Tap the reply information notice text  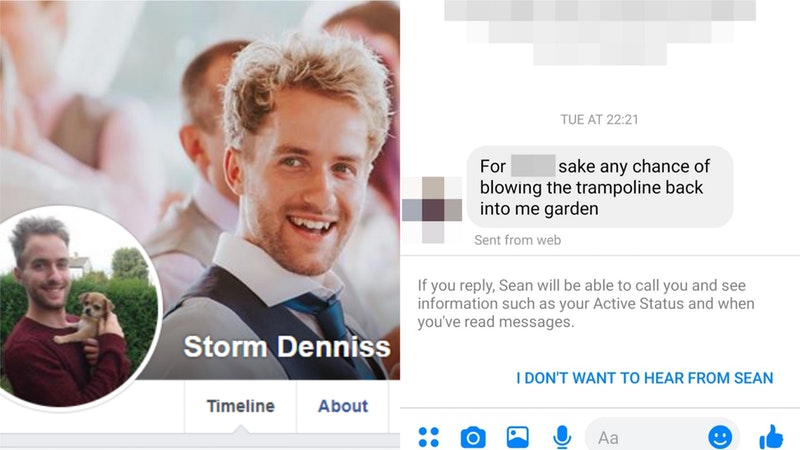point(586,304)
